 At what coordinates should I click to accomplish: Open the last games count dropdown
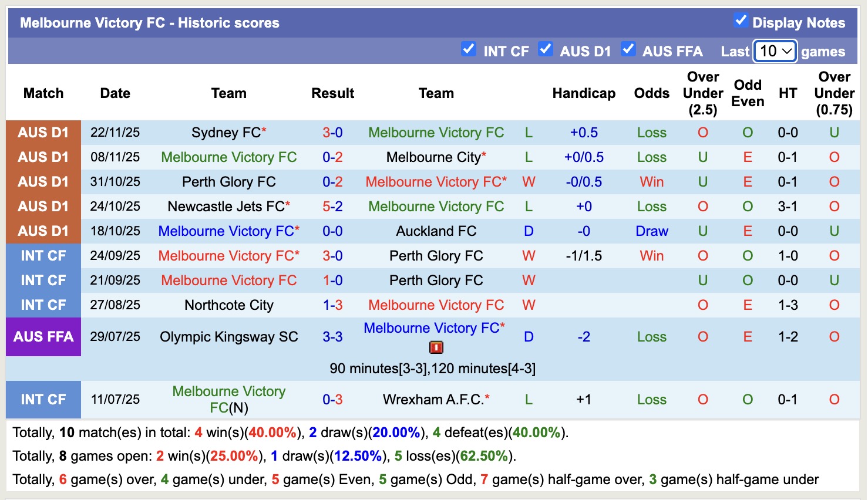click(x=774, y=51)
